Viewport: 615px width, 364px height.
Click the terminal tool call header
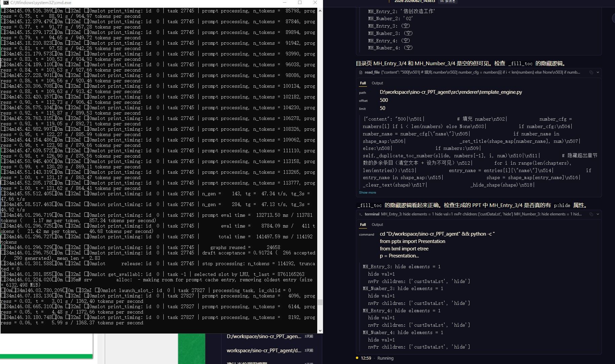click(x=479, y=214)
